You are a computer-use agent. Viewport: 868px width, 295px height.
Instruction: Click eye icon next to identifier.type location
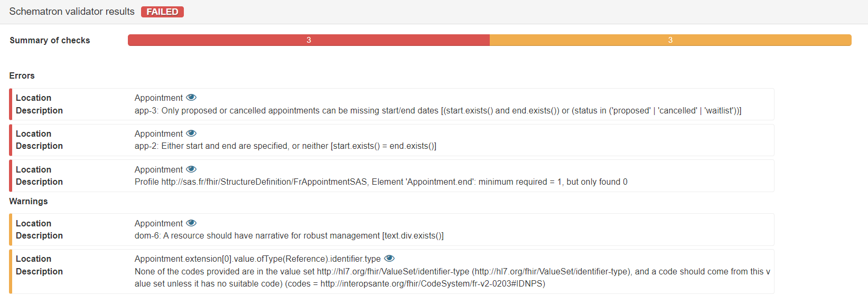point(389,259)
